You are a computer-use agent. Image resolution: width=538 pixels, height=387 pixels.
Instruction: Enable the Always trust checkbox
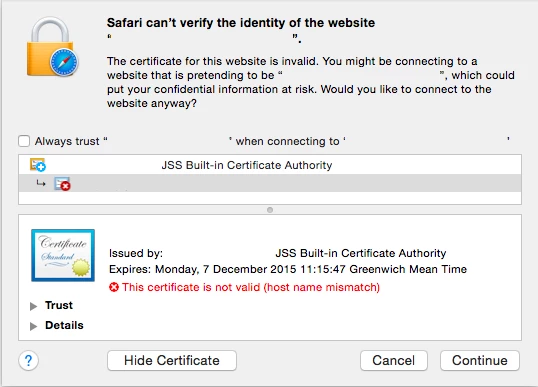24,141
